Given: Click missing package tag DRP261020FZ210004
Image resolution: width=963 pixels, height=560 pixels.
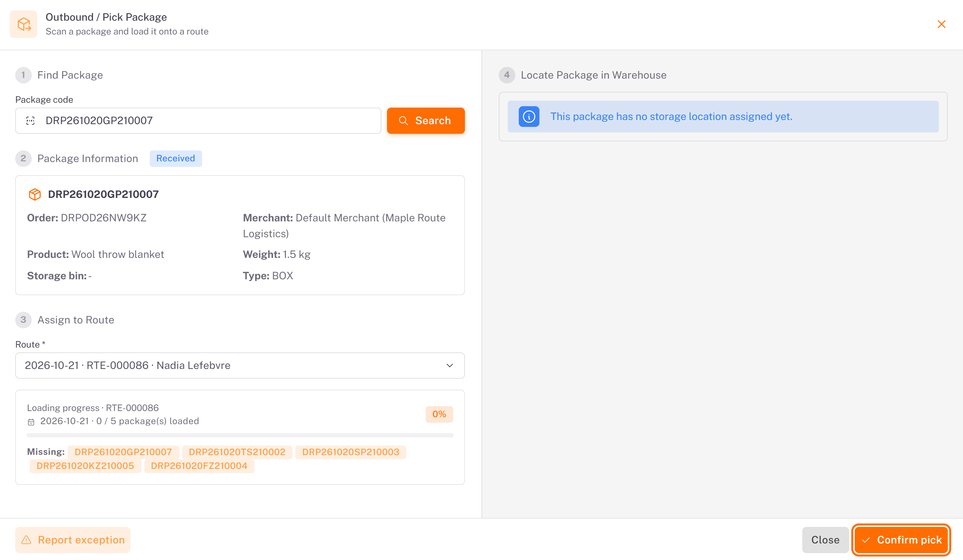Looking at the screenshot, I should [x=199, y=466].
